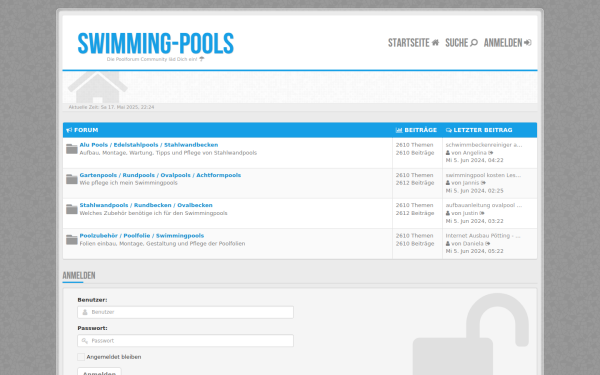Open latest post 'aufbauanleitung ovalpool ...'
The height and width of the screenshot is (375, 600).
coord(484,205)
